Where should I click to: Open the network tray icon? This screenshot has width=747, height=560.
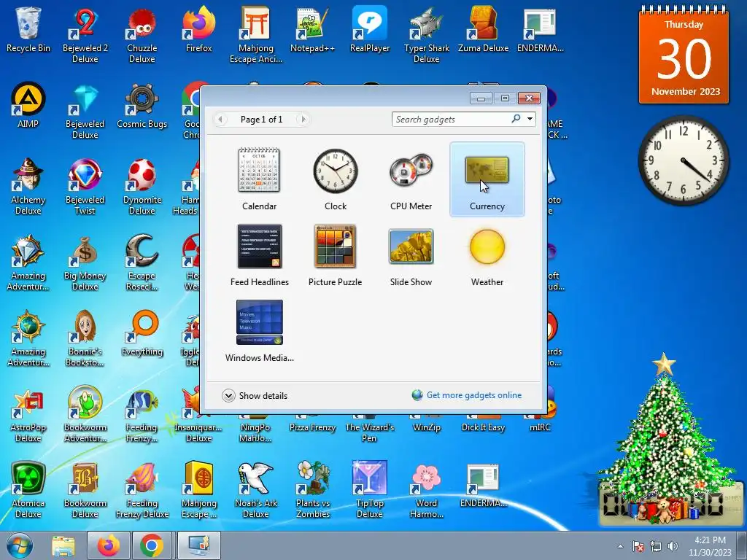pyautogui.click(x=656, y=546)
